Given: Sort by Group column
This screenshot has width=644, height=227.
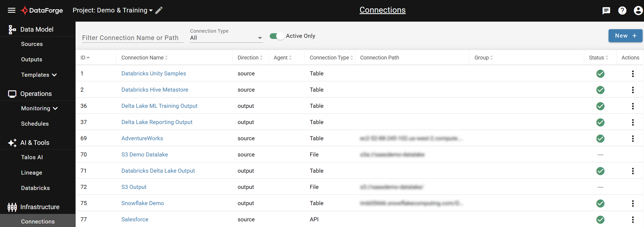Looking at the screenshot, I should pyautogui.click(x=483, y=58).
